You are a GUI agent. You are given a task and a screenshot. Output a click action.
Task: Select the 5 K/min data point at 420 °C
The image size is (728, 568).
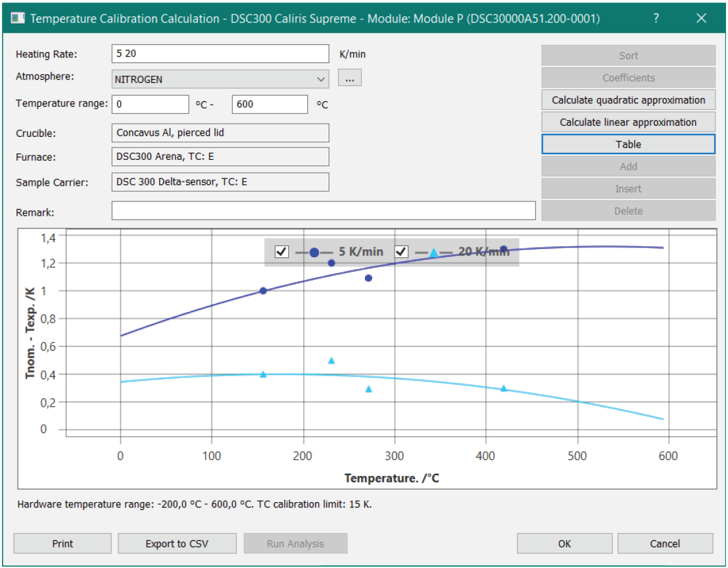[504, 249]
